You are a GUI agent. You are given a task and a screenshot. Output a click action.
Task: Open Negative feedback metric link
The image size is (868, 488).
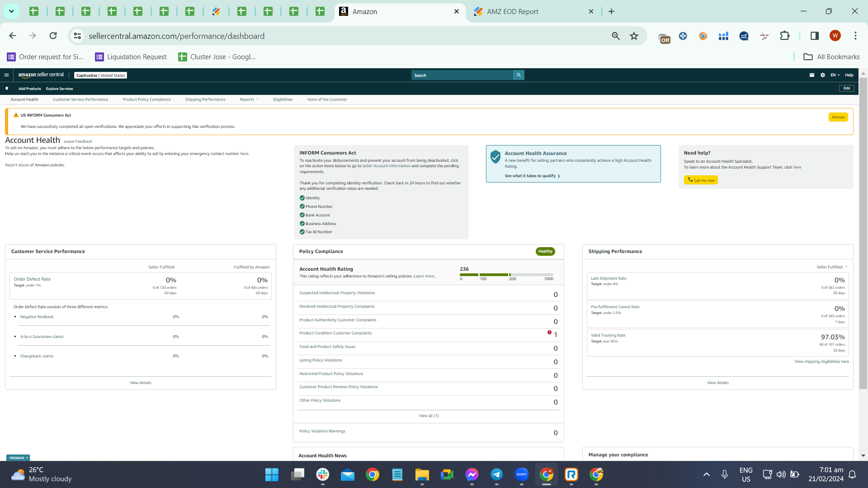click(37, 317)
